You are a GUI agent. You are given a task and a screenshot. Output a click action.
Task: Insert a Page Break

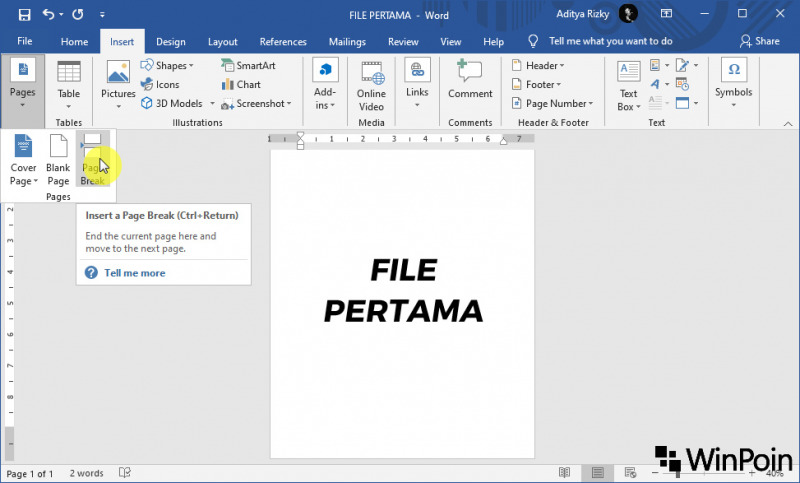coord(92,160)
